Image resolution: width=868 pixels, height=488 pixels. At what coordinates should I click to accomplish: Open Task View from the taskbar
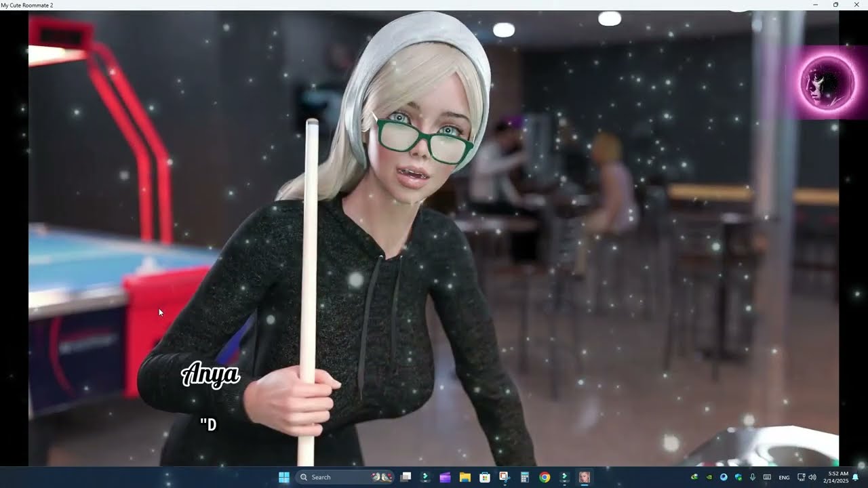pos(406,477)
